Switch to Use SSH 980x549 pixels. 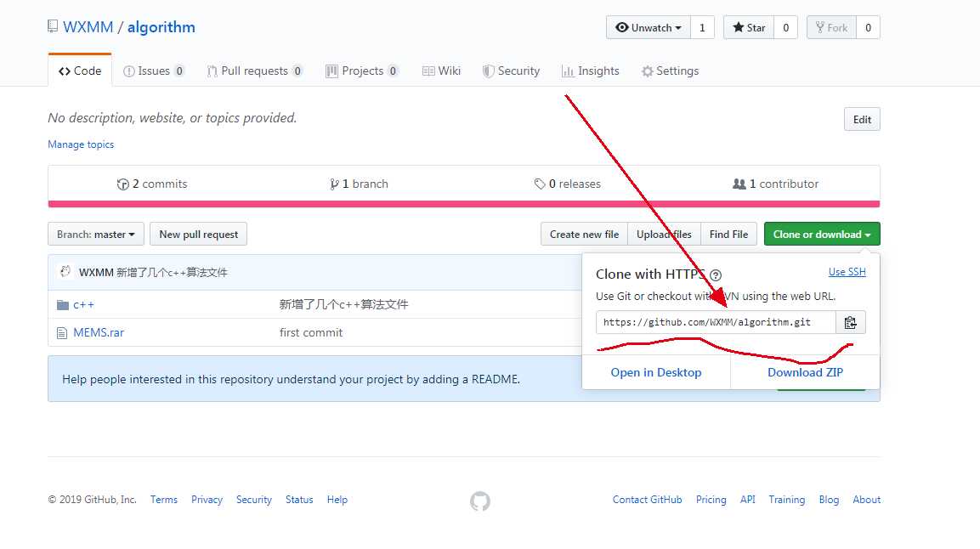click(847, 272)
